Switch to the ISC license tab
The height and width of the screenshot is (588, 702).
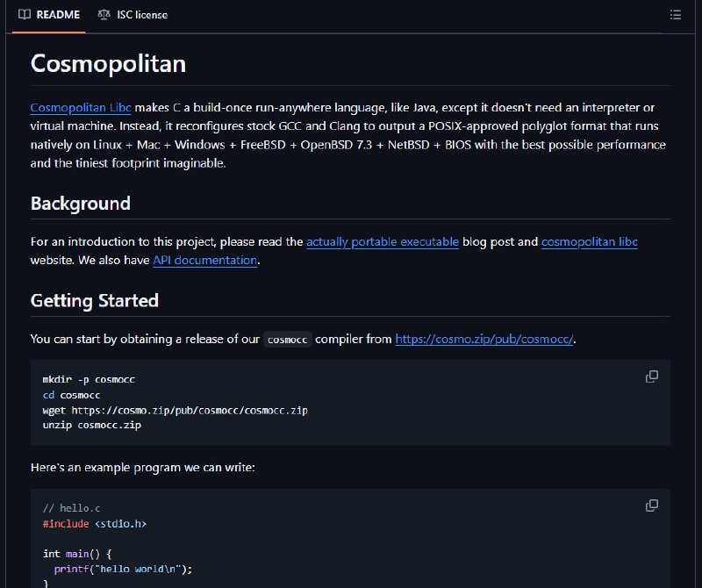[x=133, y=15]
